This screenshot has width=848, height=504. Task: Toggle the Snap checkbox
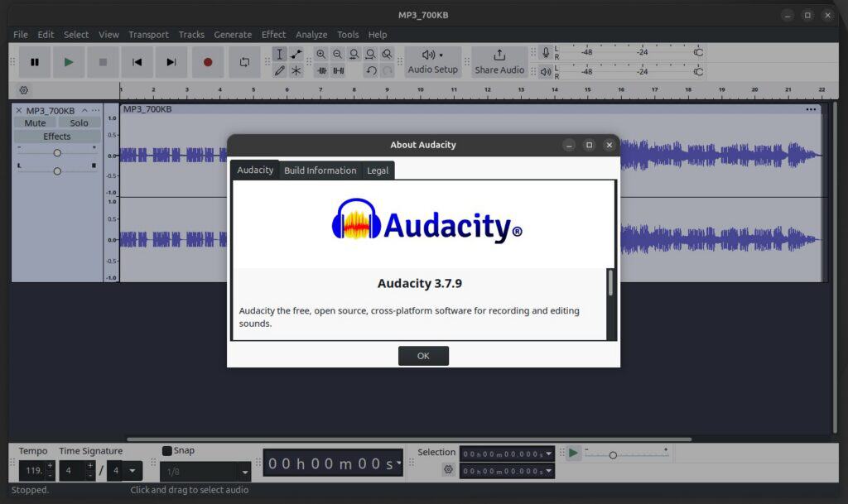[x=167, y=450]
